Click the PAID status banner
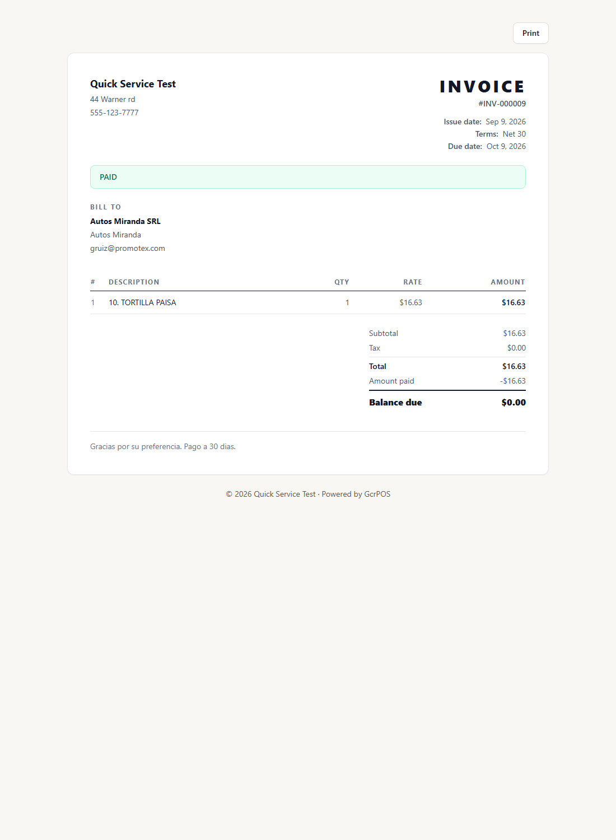 (x=308, y=177)
